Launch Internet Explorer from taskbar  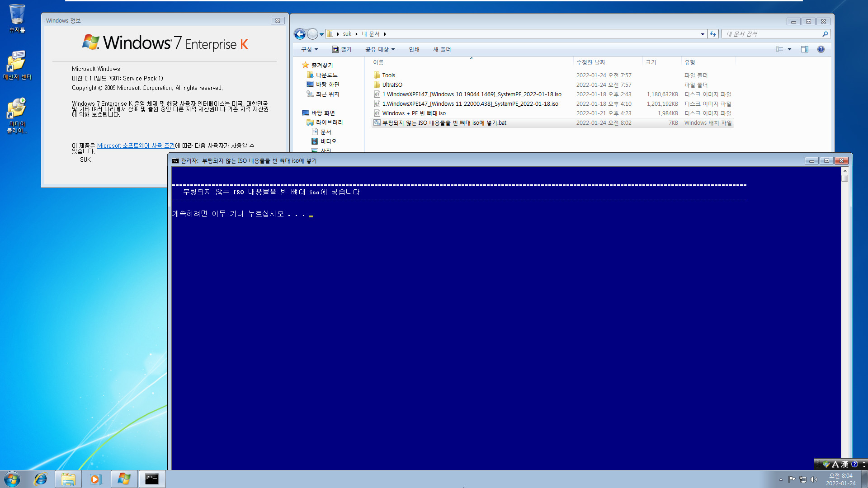click(x=41, y=479)
